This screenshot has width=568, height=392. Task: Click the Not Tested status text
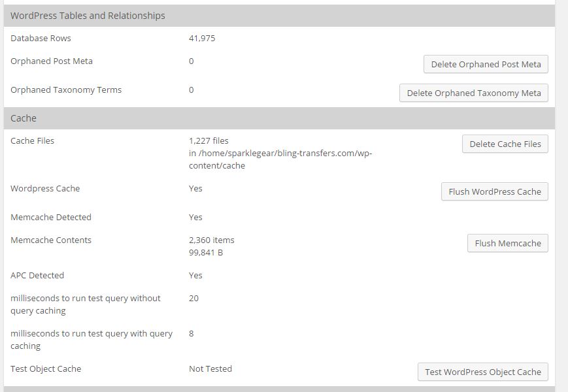point(210,369)
